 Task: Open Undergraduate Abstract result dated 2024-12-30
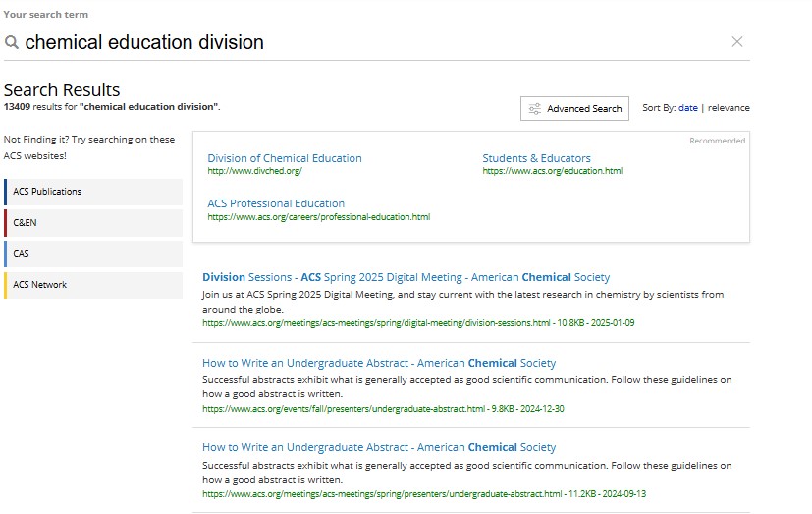379,363
